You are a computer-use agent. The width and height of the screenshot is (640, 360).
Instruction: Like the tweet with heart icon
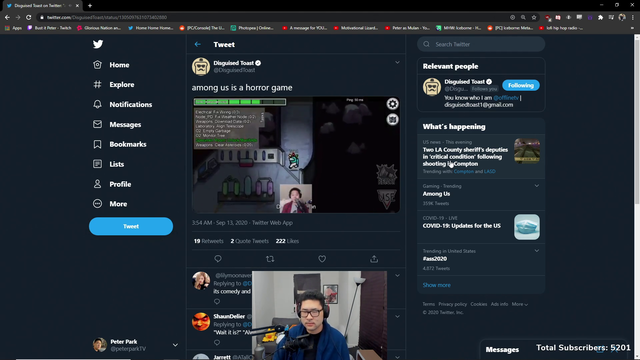click(x=322, y=259)
